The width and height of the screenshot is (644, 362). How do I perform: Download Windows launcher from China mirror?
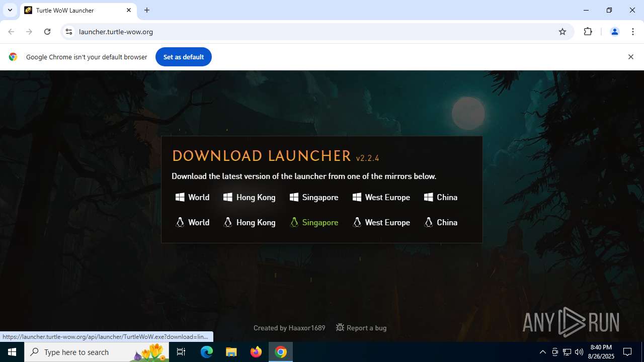pos(441,197)
